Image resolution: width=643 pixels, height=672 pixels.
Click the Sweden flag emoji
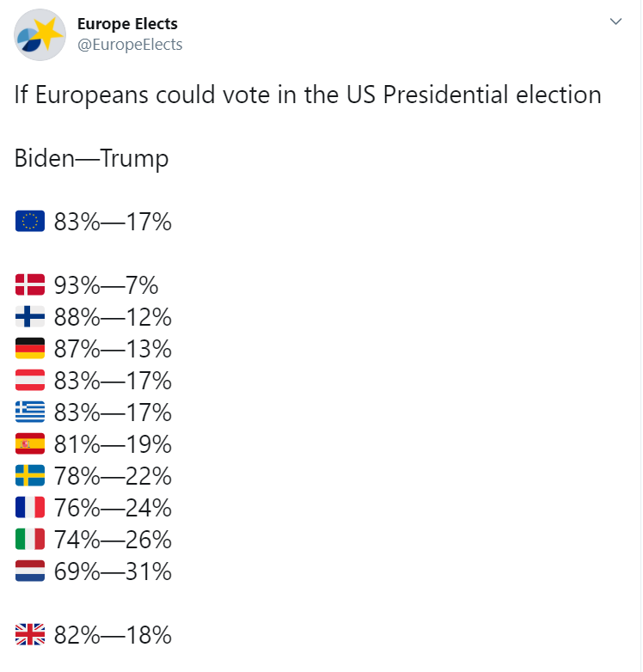tap(30, 475)
